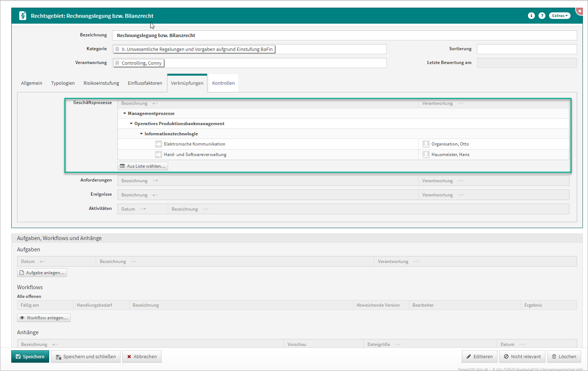Click arrow icon beside Hard- und Softwareverwaltung
Image resolution: width=588 pixels, height=371 pixels.
tap(158, 155)
